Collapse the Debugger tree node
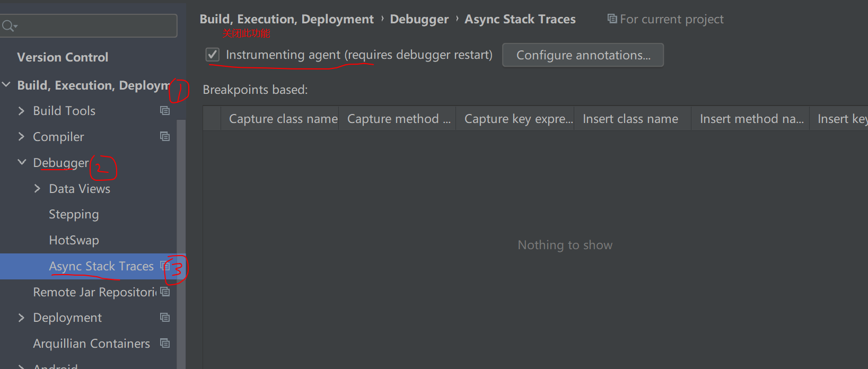 [21, 162]
